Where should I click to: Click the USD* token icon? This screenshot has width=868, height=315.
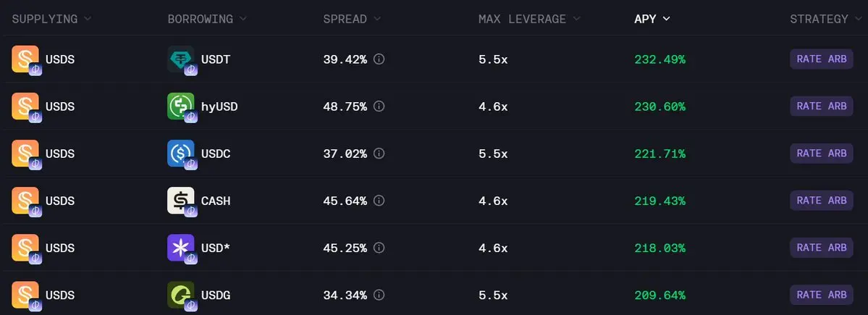180,248
